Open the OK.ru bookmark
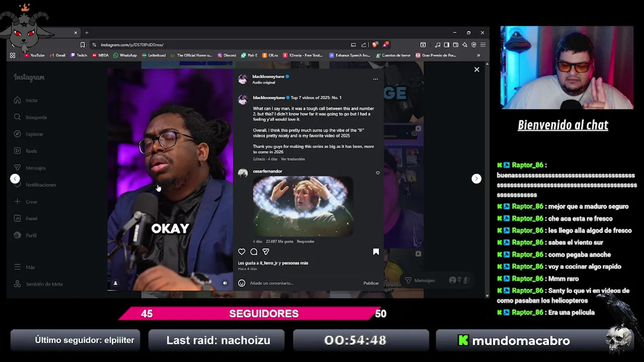The height and width of the screenshot is (362, 644). coord(270,55)
